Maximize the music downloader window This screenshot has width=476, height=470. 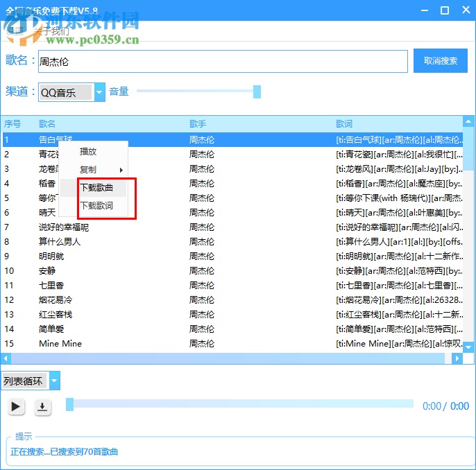point(445,10)
